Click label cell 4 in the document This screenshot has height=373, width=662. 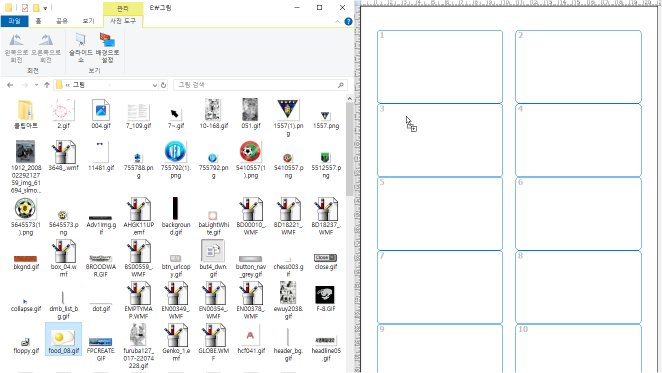pos(578,140)
